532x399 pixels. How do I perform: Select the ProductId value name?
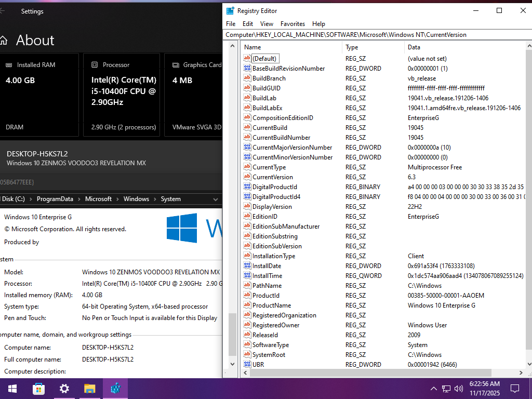[x=265, y=296]
